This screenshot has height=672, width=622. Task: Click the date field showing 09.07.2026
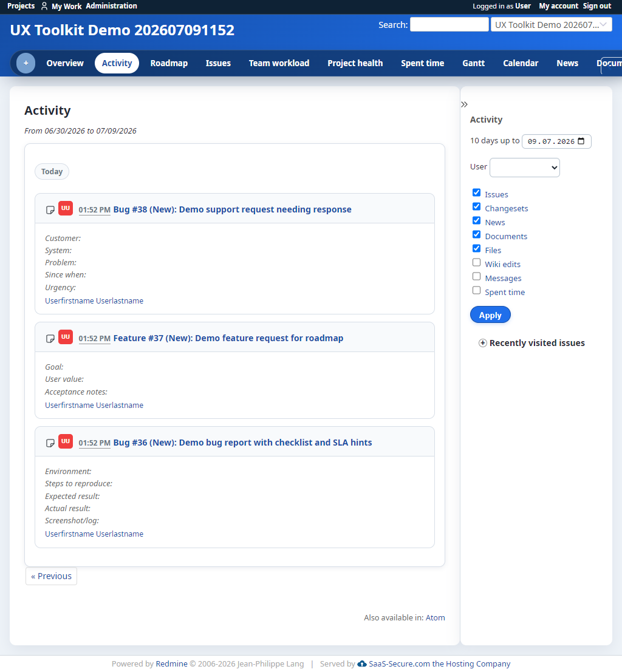point(556,141)
